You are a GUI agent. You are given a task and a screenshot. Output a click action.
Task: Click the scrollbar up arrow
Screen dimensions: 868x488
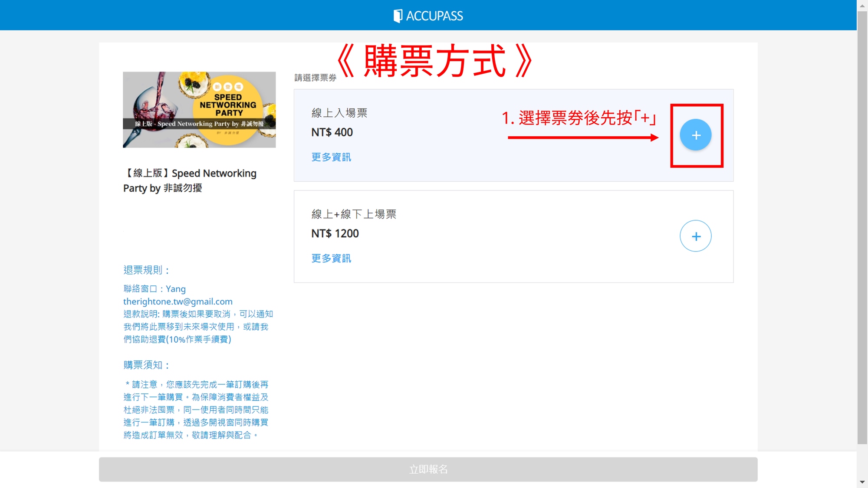[862, 6]
